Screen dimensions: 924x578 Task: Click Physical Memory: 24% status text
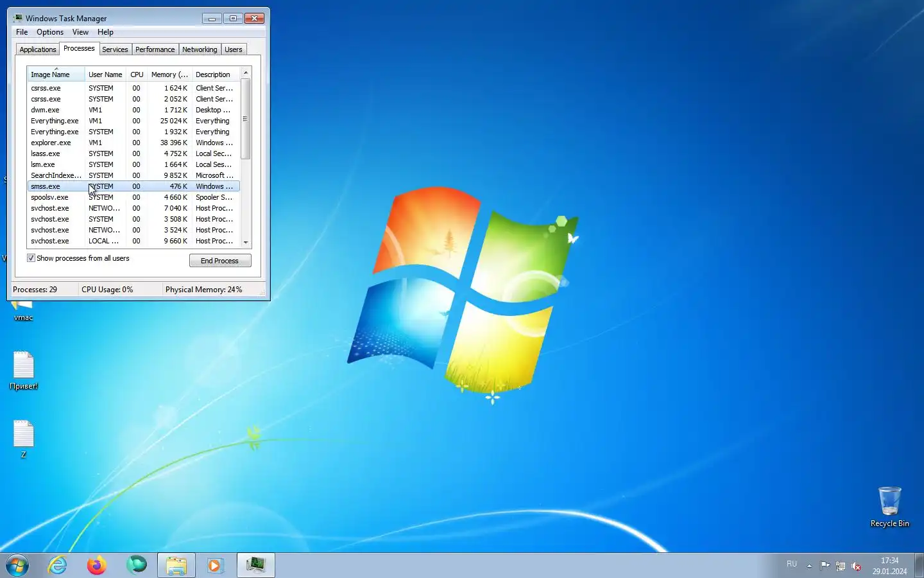click(204, 290)
